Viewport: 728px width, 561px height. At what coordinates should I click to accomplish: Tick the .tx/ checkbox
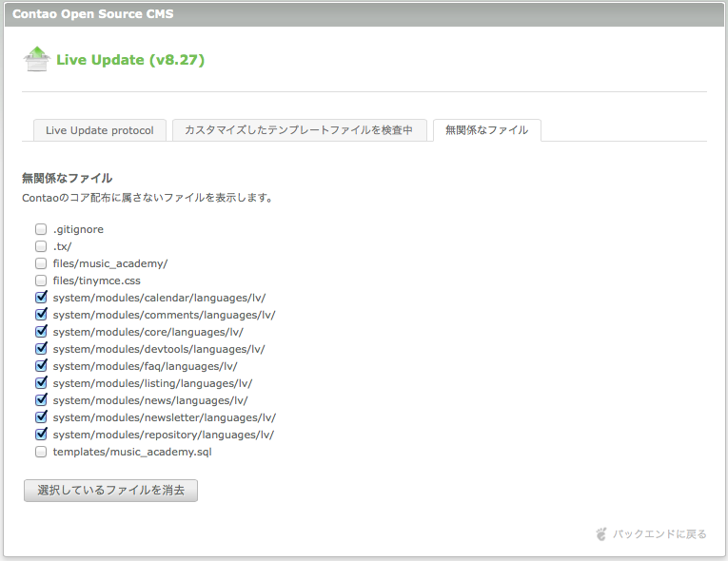(41, 246)
